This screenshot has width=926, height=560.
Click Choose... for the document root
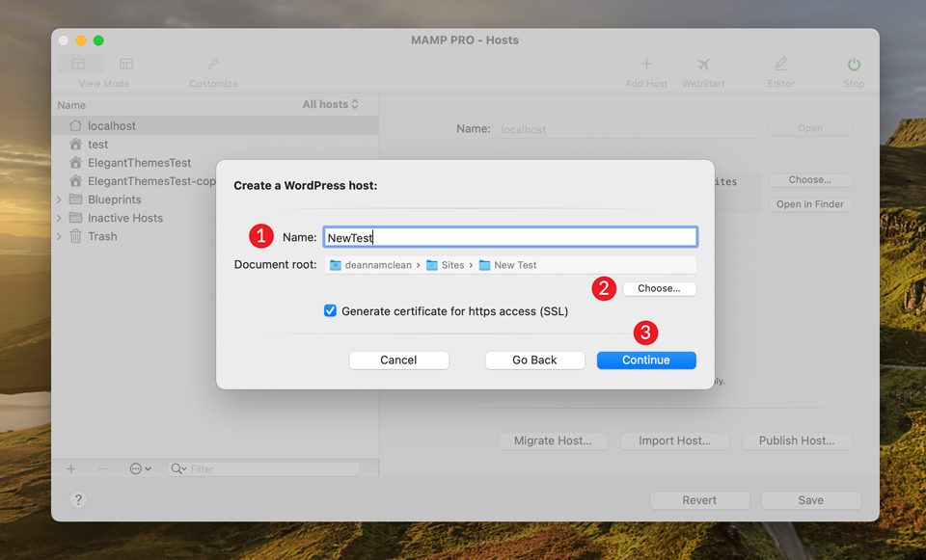tap(659, 288)
